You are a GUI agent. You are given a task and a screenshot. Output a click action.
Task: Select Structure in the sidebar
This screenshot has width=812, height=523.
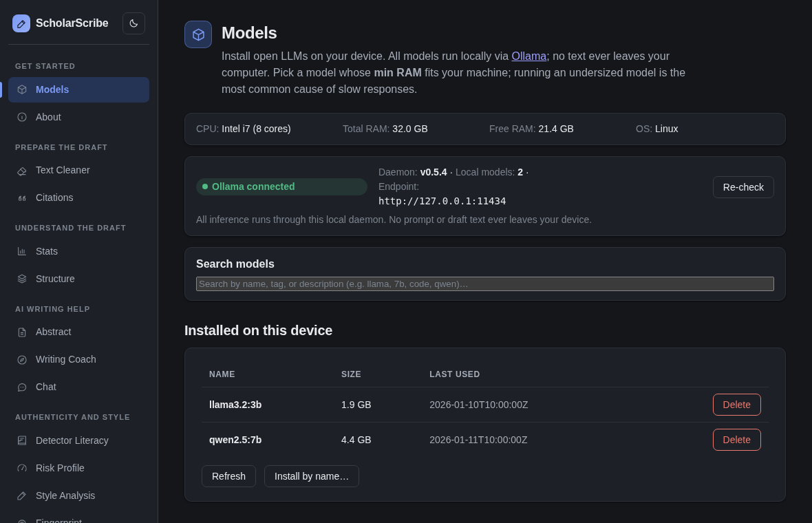(78, 279)
